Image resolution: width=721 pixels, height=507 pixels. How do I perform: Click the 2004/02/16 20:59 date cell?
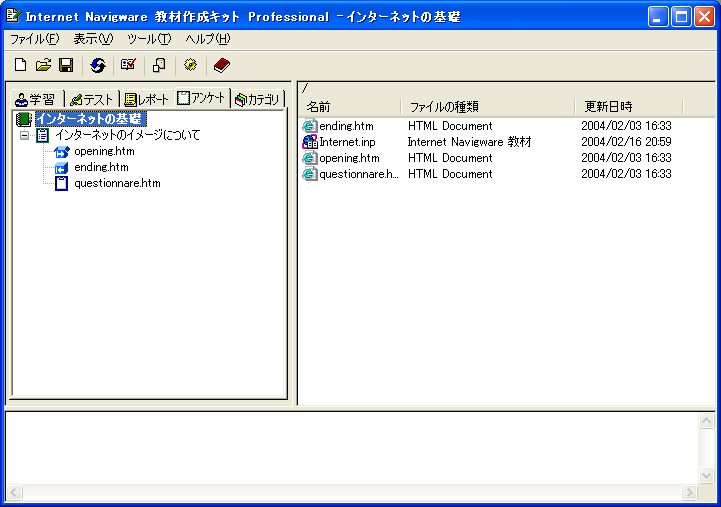626,142
